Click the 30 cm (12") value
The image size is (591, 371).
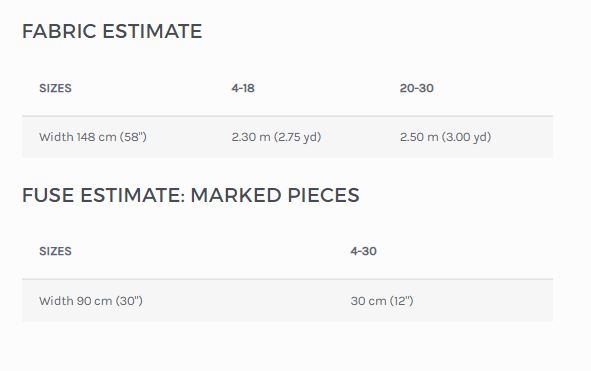tap(382, 301)
